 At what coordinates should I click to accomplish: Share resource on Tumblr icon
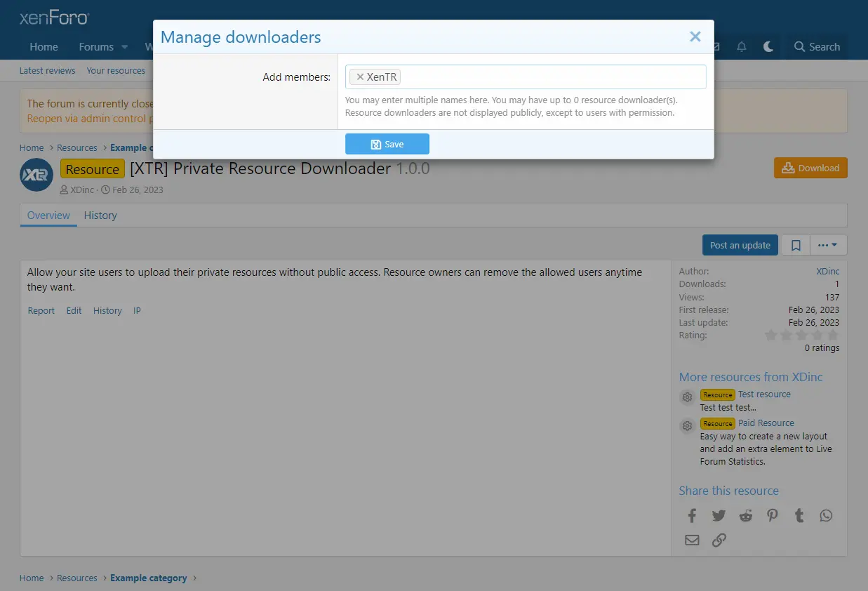click(799, 516)
